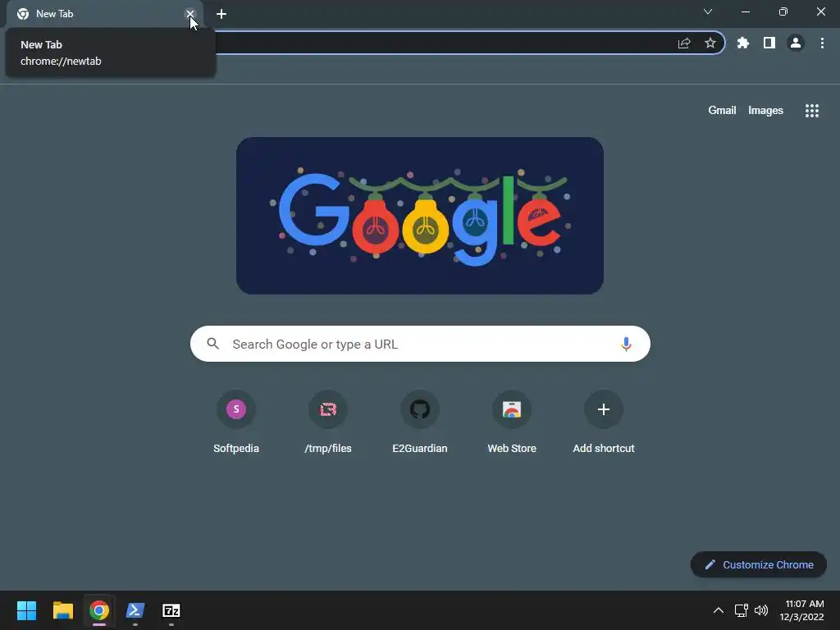Open the Windows Start menu
Image resolution: width=840 pixels, height=630 pixels.
click(x=27, y=610)
